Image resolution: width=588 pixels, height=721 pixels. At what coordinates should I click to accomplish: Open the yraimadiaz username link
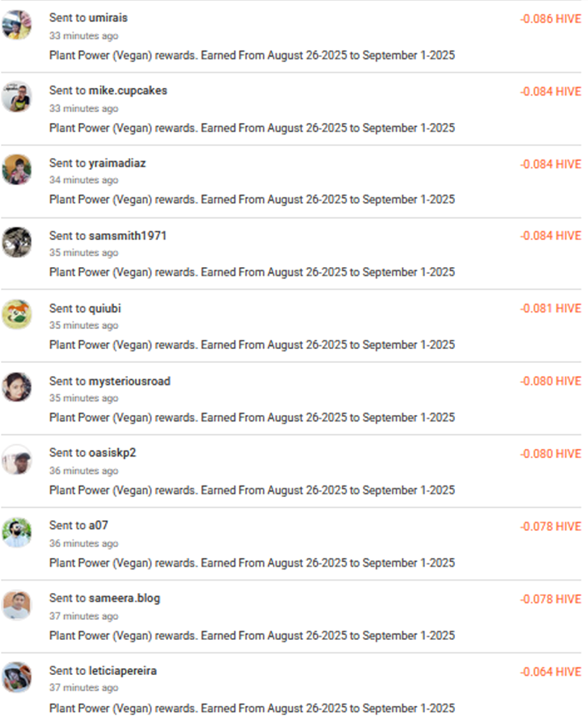(117, 163)
